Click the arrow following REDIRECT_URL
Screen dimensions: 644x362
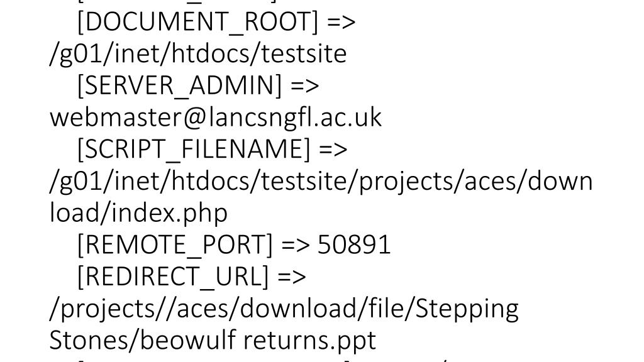click(292, 277)
